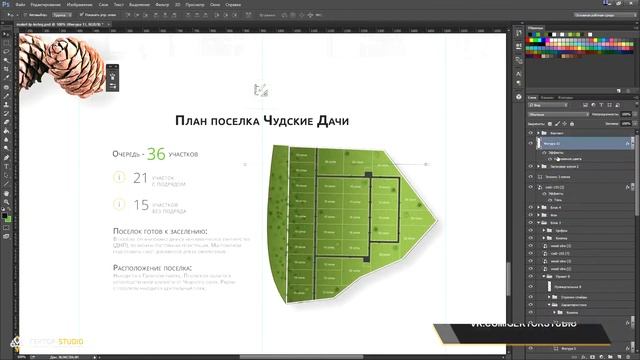640x360 pixels.
Task: Click the layer Opacity value field
Action: (x=626, y=115)
